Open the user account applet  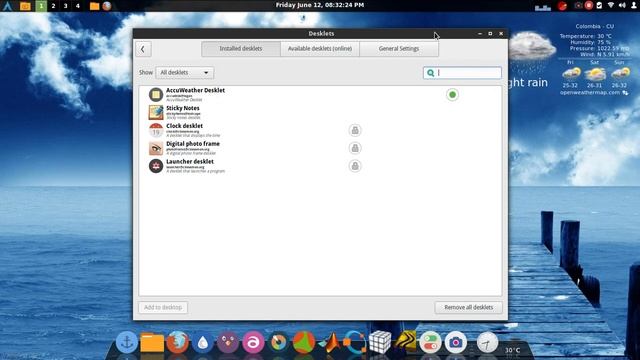(x=633, y=5)
